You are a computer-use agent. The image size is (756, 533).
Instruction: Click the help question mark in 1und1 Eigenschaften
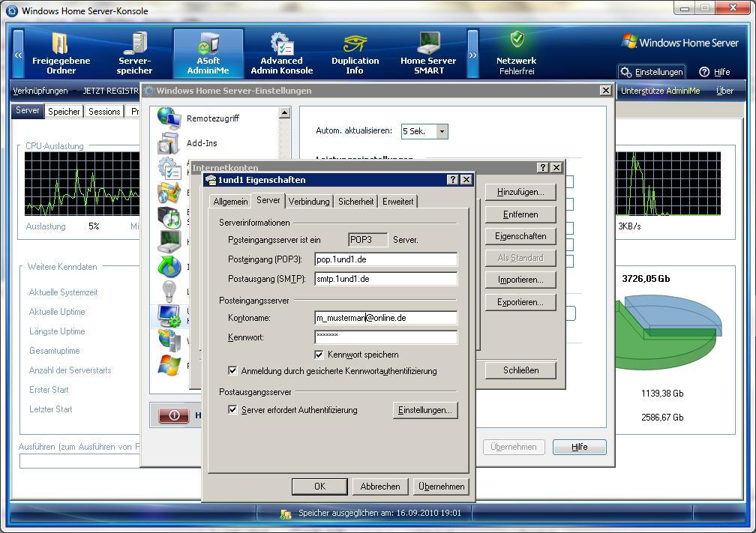453,180
